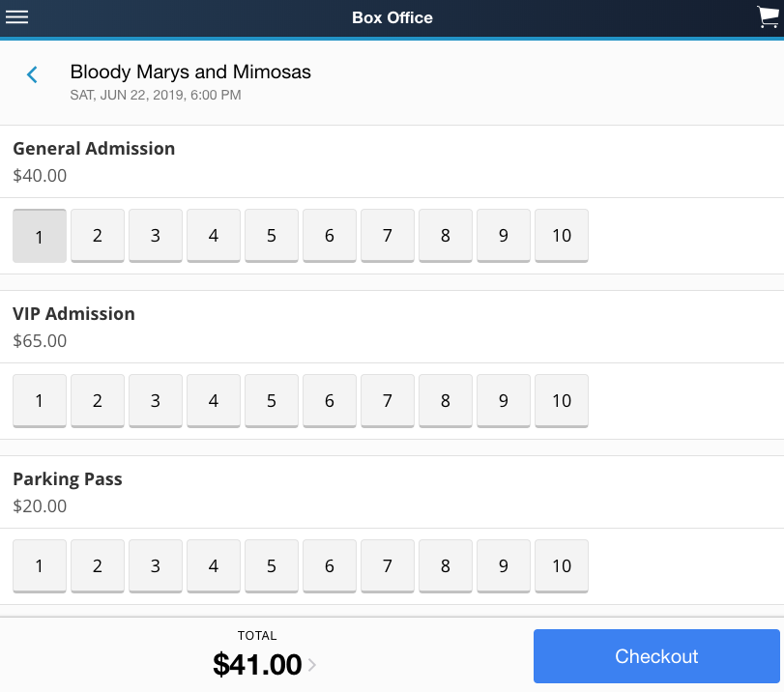This screenshot has width=784, height=692.
Task: Go back using the back arrow
Action: point(33,74)
